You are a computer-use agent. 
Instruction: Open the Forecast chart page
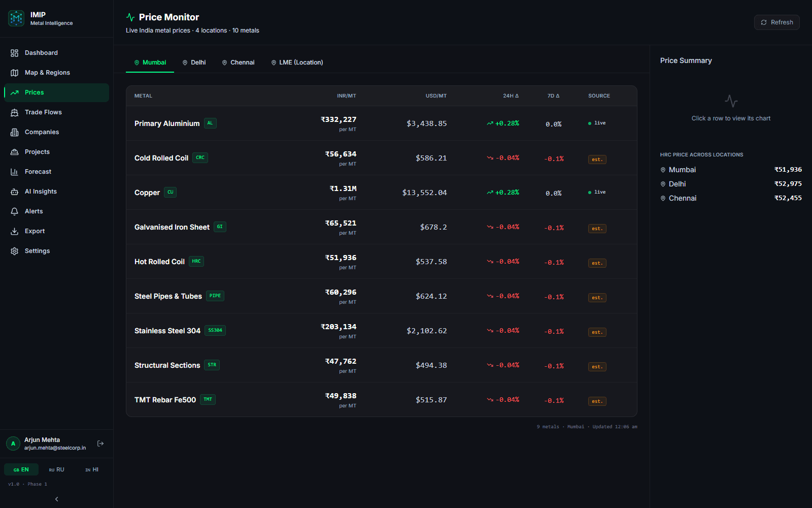point(56,172)
